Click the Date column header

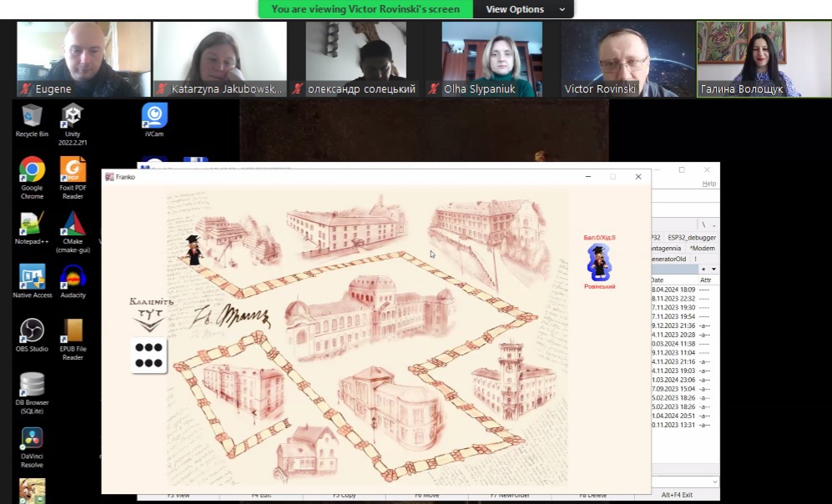pyautogui.click(x=658, y=280)
